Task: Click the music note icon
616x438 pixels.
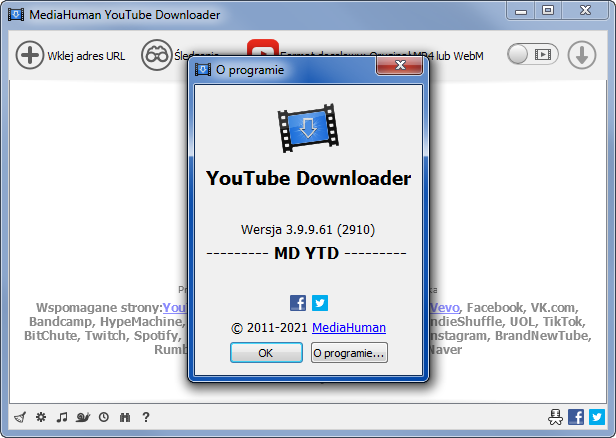Action: [x=62, y=417]
